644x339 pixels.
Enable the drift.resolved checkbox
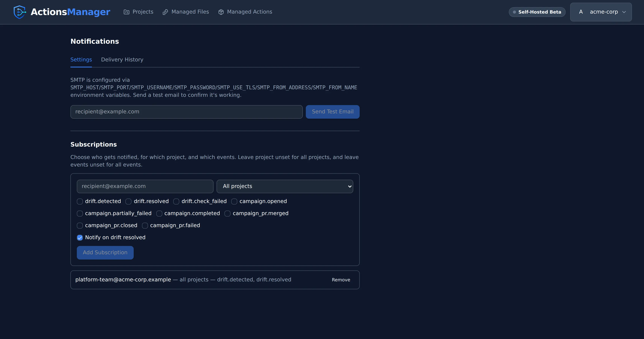[128, 202]
